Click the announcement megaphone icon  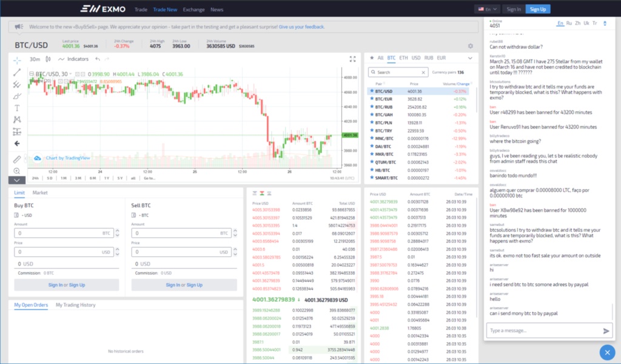click(19, 27)
